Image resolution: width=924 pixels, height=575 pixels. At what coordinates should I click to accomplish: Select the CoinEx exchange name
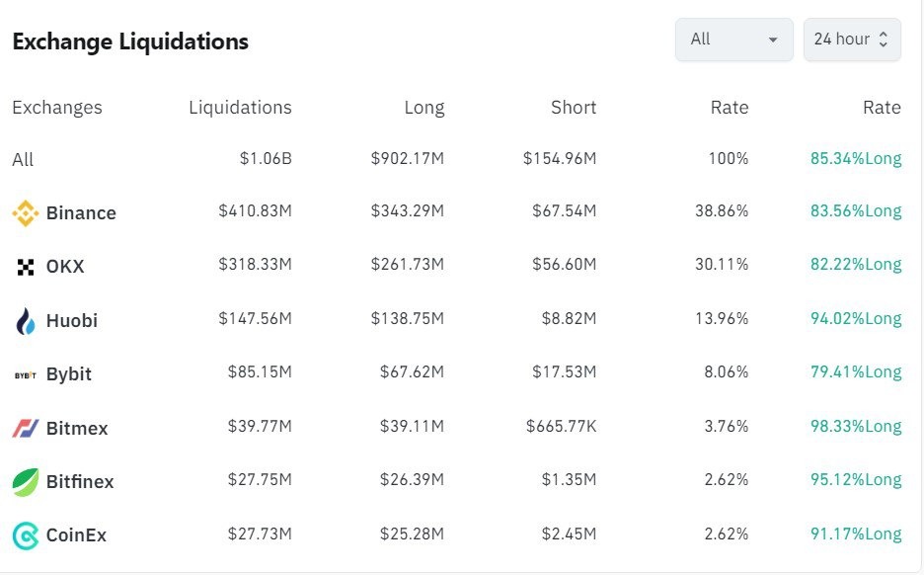(76, 535)
